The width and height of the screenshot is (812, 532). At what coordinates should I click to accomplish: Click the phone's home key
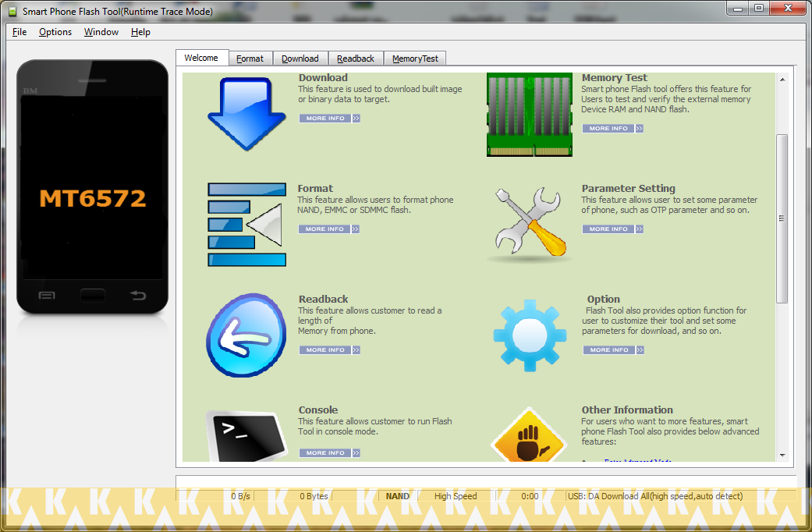click(93, 296)
